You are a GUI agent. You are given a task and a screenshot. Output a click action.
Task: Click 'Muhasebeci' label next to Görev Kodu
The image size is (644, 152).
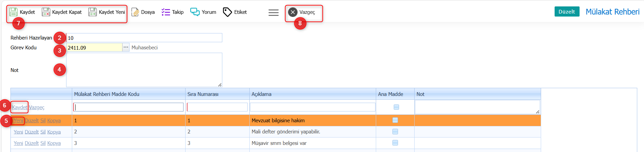click(144, 48)
